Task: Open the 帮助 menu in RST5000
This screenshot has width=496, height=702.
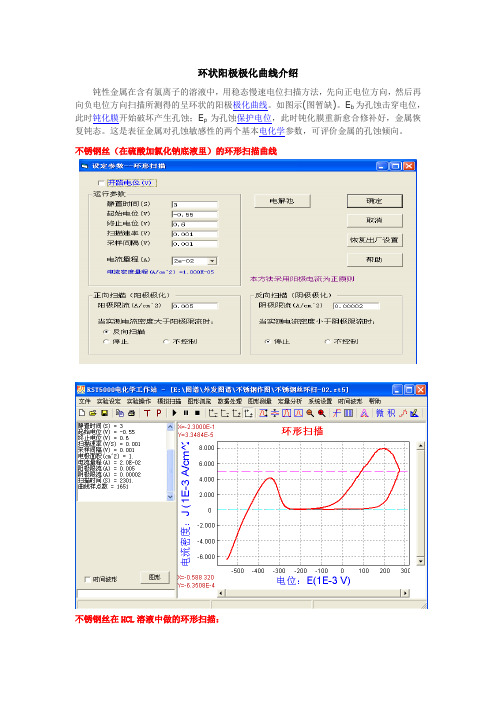Action: point(375,401)
